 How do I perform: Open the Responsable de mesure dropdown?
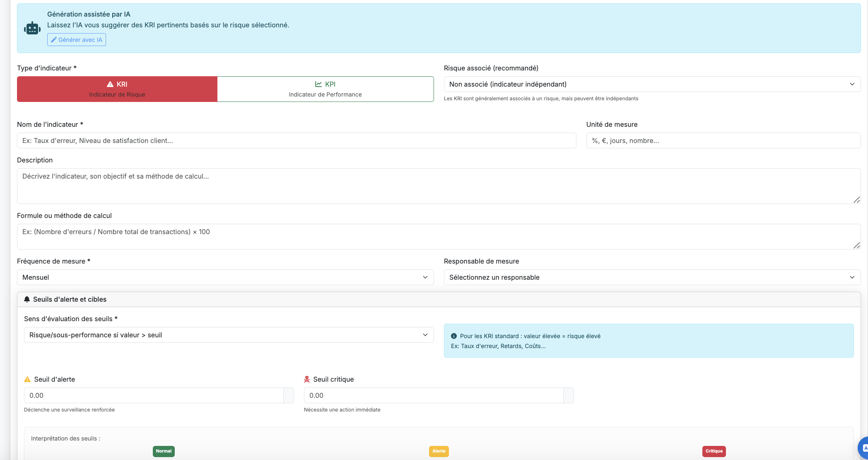[x=652, y=277]
